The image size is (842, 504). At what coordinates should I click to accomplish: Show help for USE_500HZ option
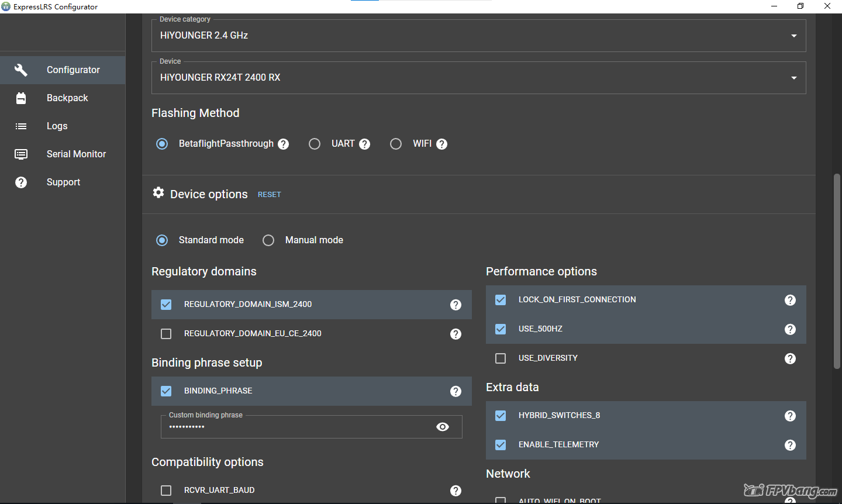point(791,329)
